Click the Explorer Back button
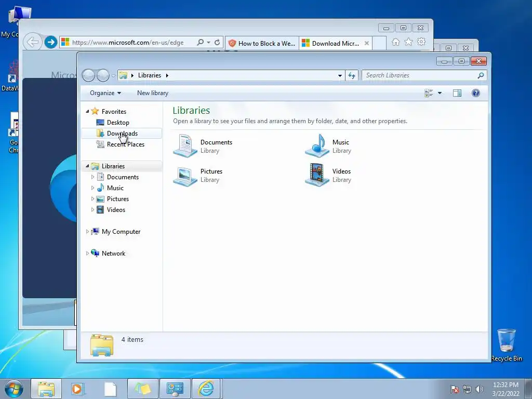 coord(88,75)
